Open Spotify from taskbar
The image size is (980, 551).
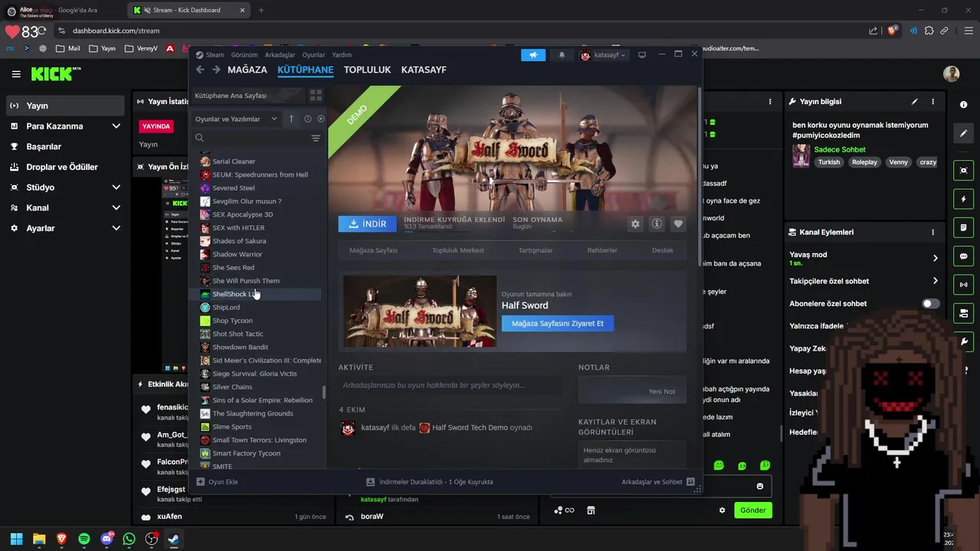coord(84,539)
